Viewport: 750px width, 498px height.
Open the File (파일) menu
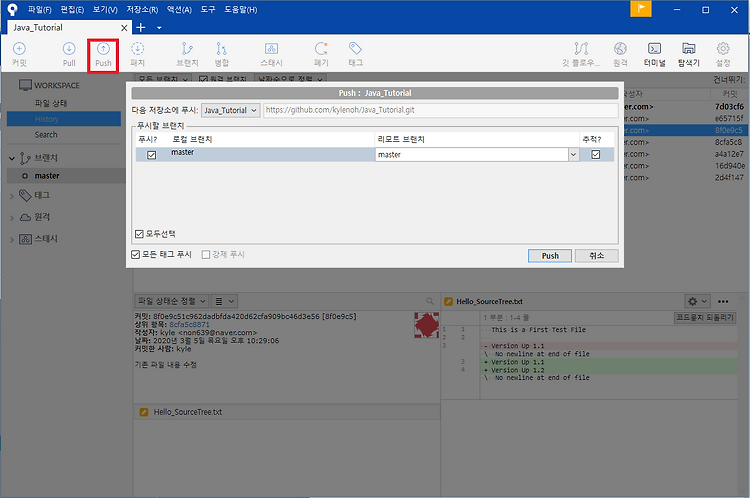pos(39,10)
